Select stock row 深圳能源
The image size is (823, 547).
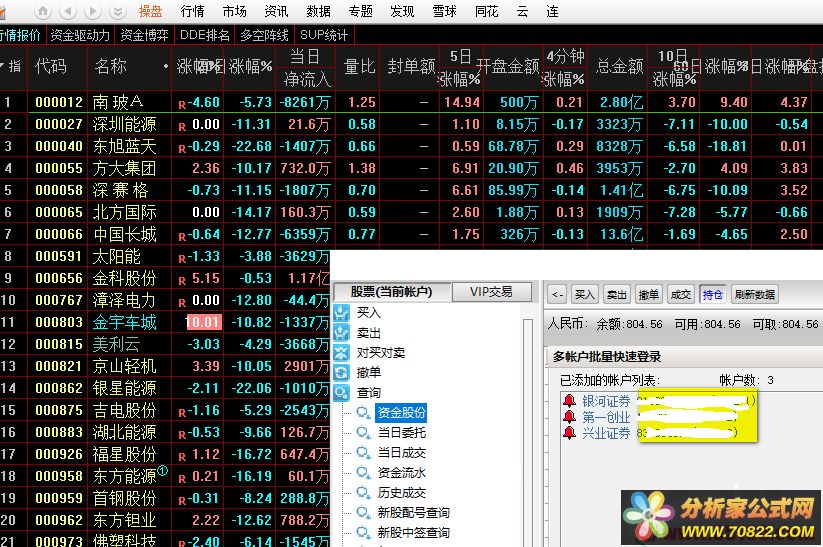[412, 124]
